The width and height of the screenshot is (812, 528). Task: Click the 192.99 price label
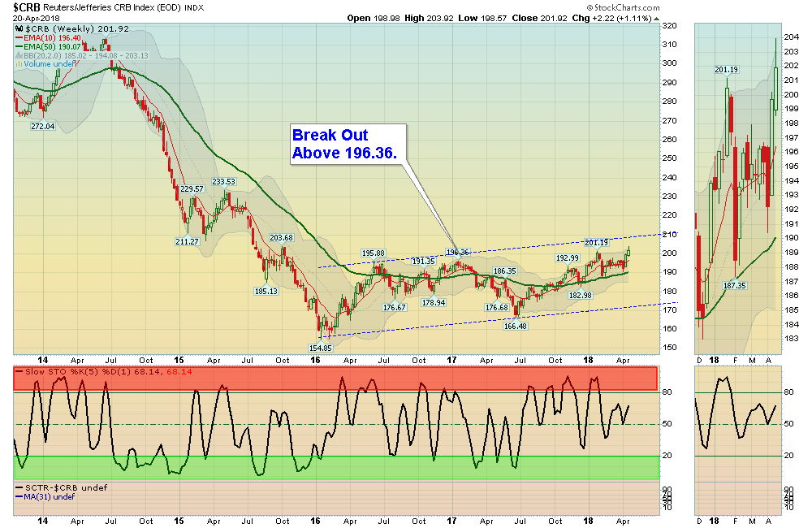[568, 258]
